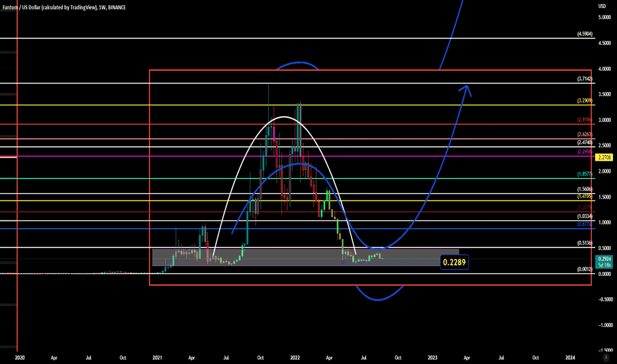This screenshot has width=617, height=364.
Task: Click the USD currency label
Action: coord(602,6)
